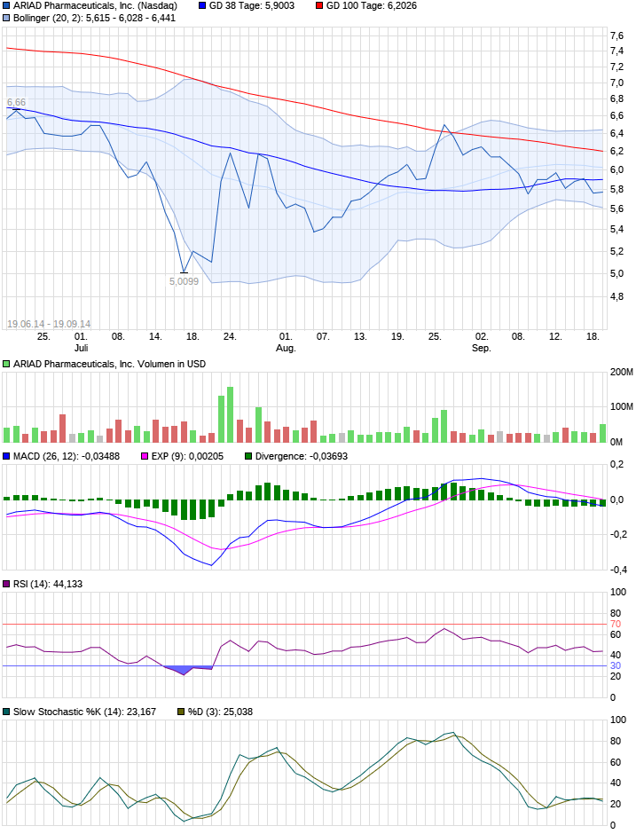Viewport: 644px width, 834px height.
Task: Click the shaded RSI oversold area
Action: (186, 669)
